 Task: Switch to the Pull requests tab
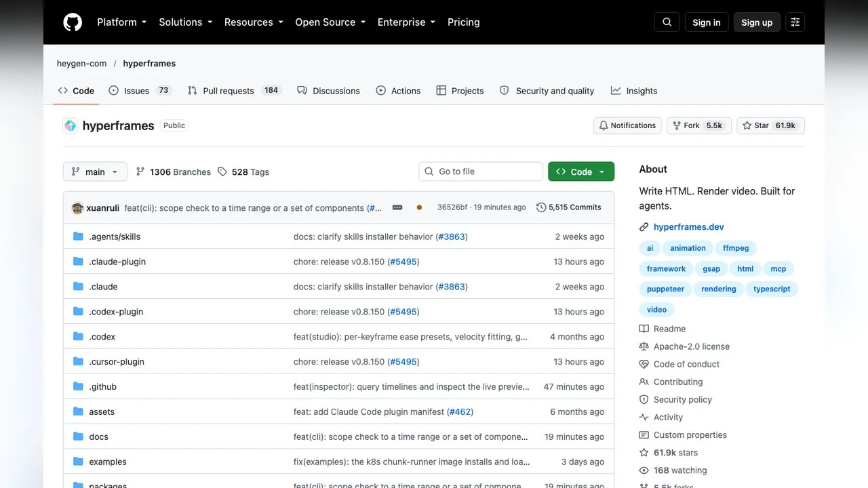(x=234, y=91)
